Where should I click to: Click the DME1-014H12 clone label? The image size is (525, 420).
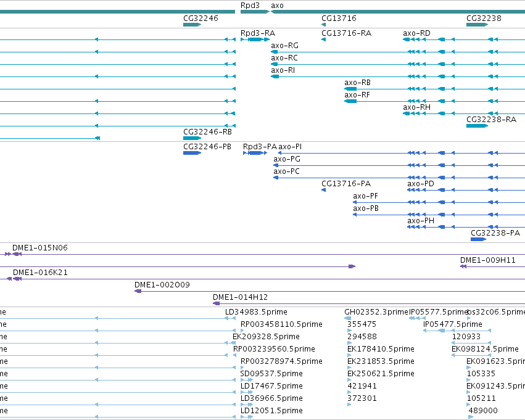click(240, 297)
